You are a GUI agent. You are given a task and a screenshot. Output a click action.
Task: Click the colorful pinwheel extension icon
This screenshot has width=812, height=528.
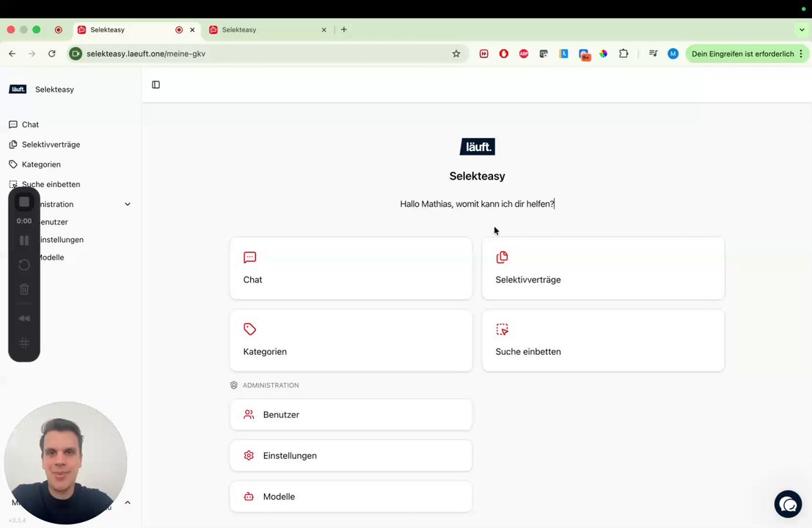pyautogui.click(x=603, y=54)
